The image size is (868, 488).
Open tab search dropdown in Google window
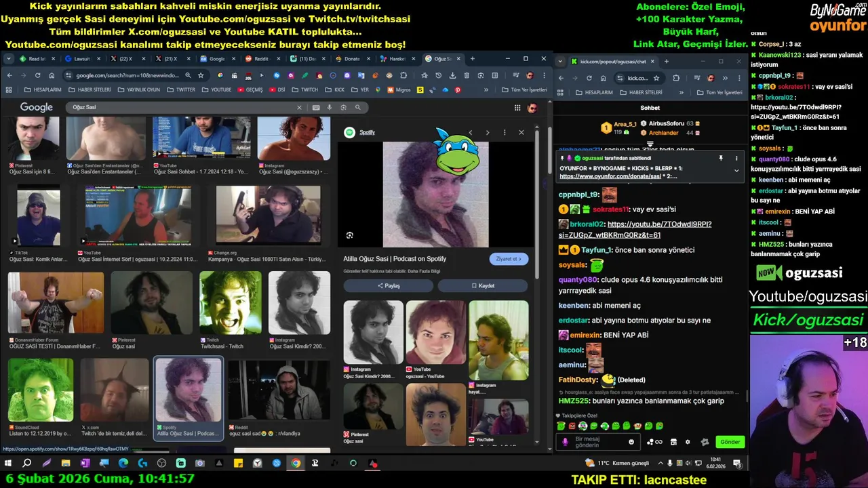pyautogui.click(x=9, y=59)
